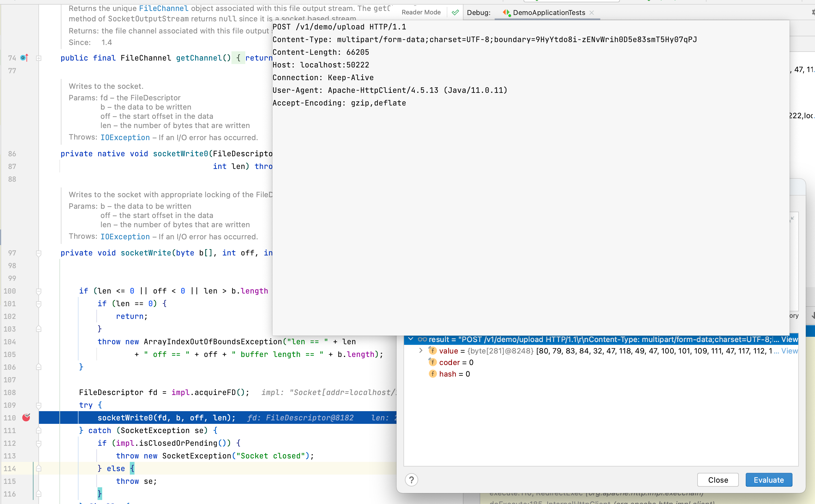Toggle the breakpoint on line 110

click(x=26, y=417)
